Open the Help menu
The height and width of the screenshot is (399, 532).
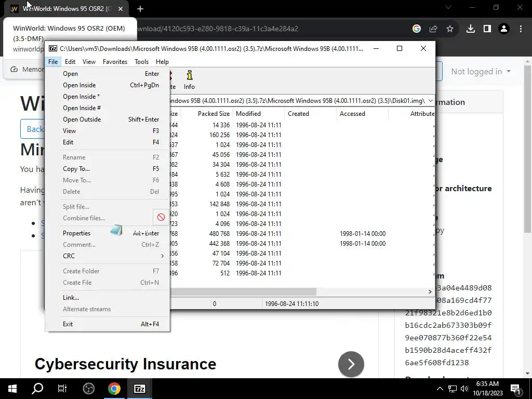(x=162, y=62)
